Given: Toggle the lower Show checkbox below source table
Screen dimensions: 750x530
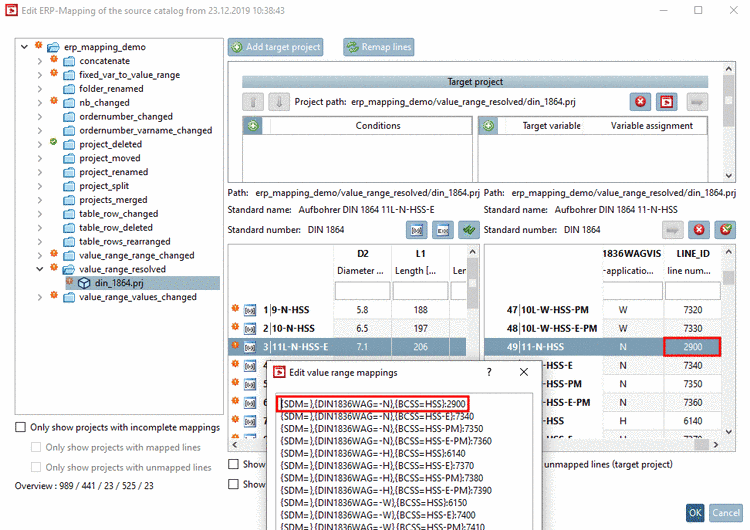Looking at the screenshot, I should click(233, 484).
